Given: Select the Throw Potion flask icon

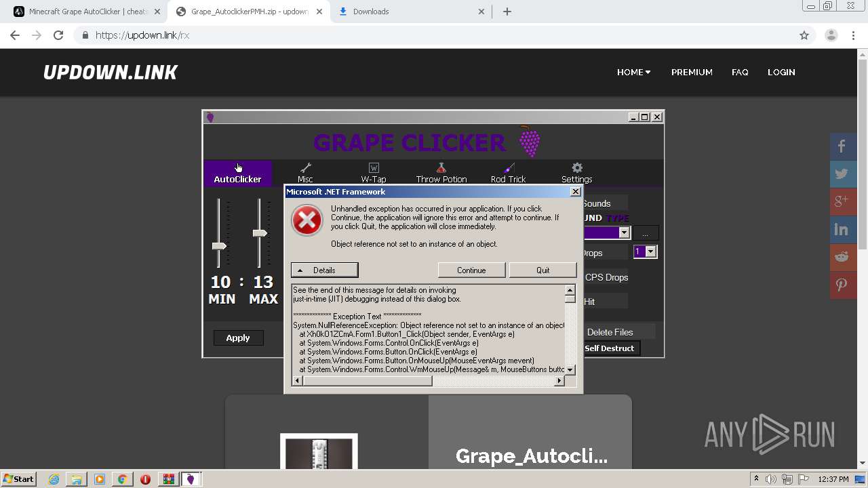Looking at the screenshot, I should pos(441,167).
